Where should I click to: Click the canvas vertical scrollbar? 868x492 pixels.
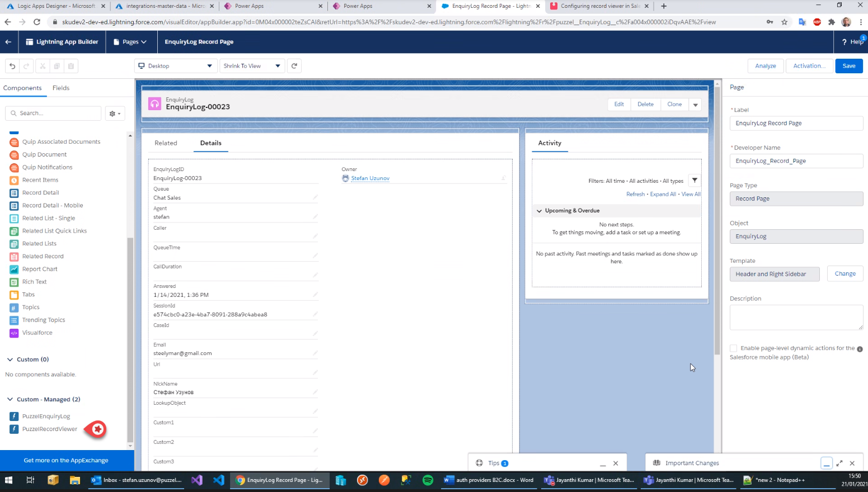click(717, 224)
